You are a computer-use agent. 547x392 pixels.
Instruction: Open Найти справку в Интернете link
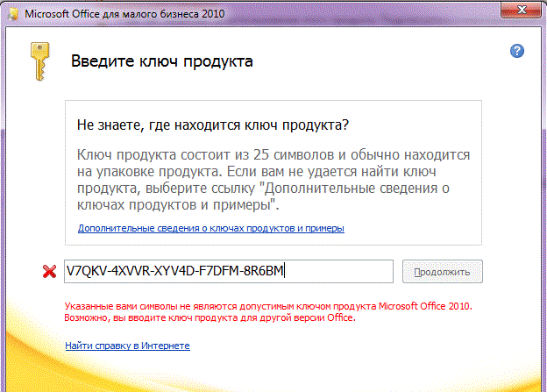(127, 346)
